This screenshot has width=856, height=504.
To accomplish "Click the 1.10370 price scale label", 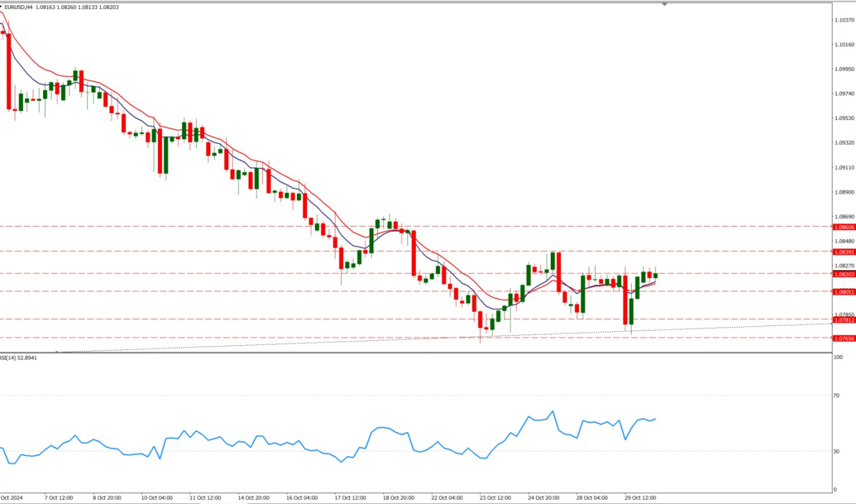I will click(844, 20).
